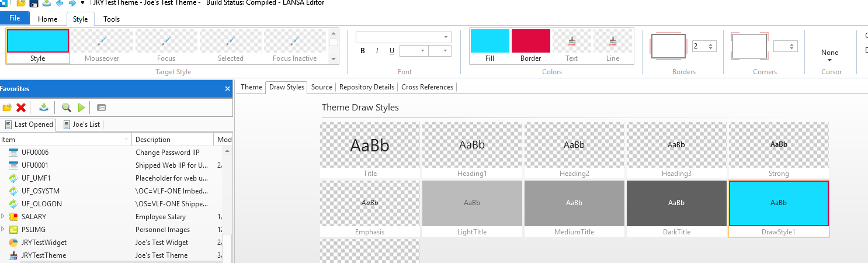Click the check-in download icon in title bar
868x263 pixels.
click(x=46, y=3)
